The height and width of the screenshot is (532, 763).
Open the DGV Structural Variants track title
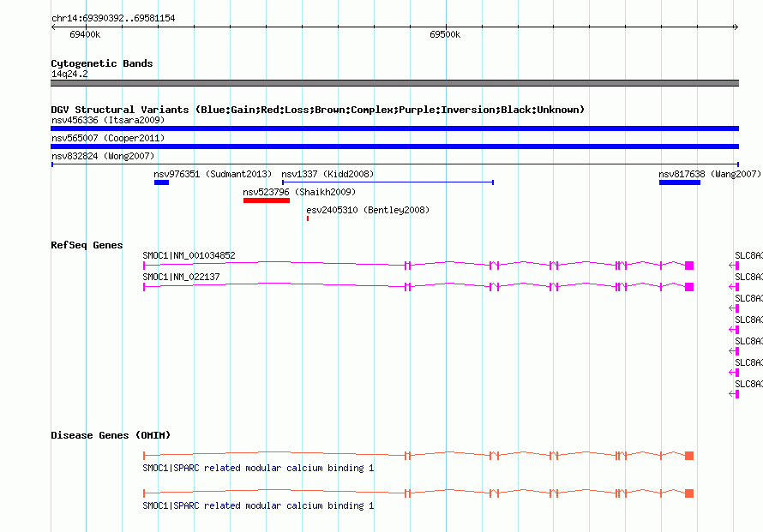(318, 110)
